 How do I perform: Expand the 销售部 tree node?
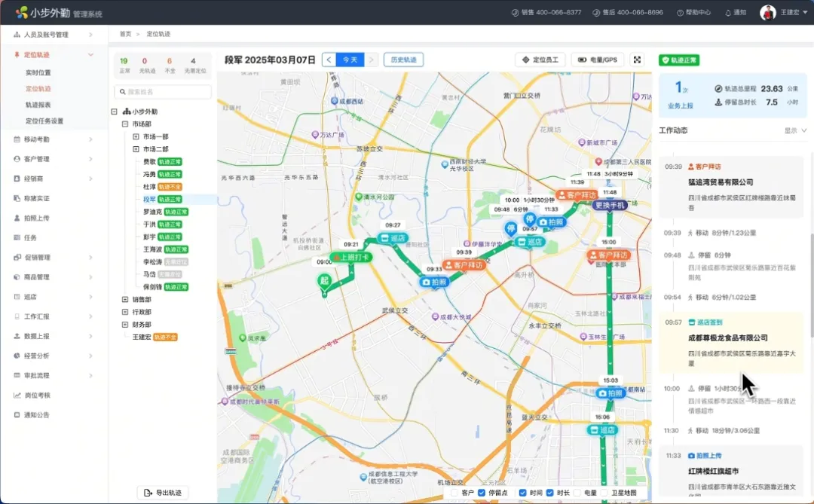coord(125,299)
